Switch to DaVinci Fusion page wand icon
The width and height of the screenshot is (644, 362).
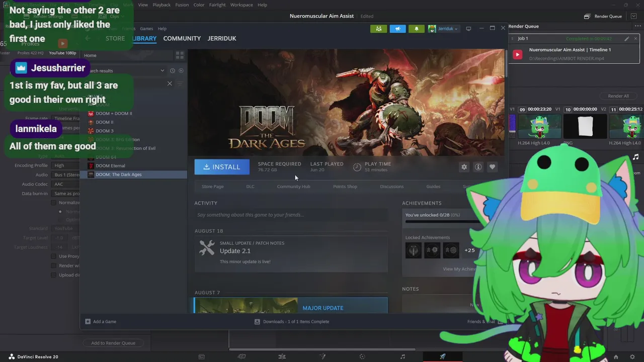click(323, 356)
